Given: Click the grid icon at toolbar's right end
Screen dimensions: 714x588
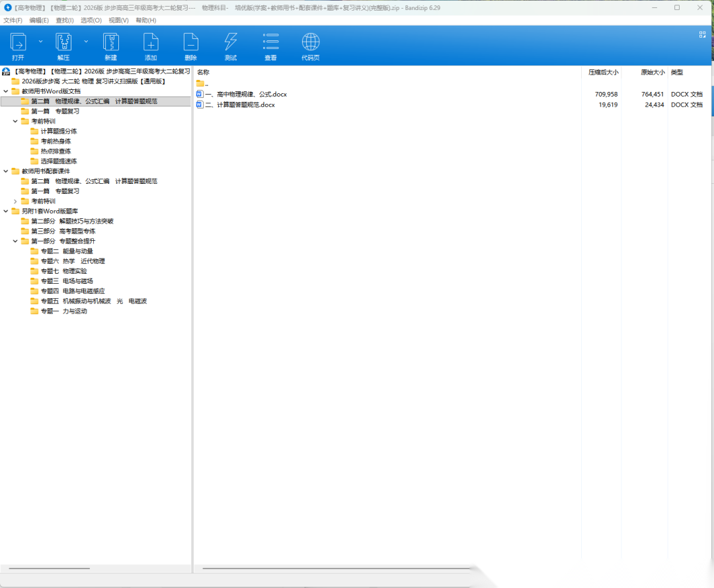Looking at the screenshot, I should click(703, 35).
